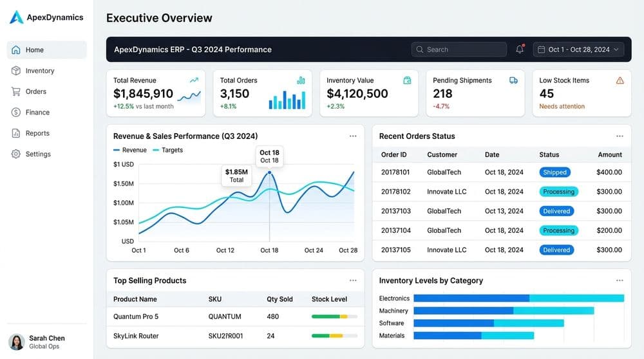
Task: Click the Settings gear icon
Action: [16, 154]
